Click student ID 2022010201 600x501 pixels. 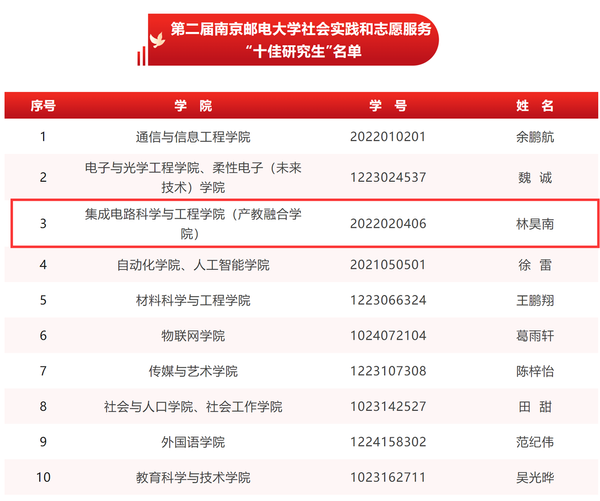coord(388,137)
